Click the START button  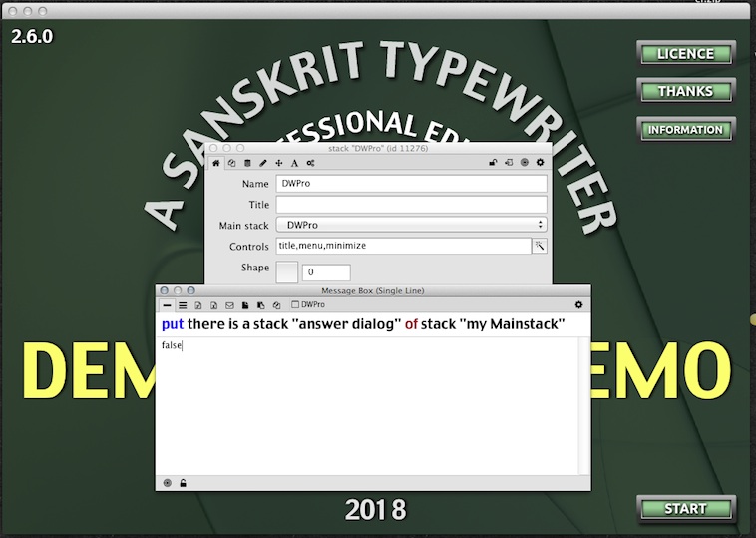point(685,509)
